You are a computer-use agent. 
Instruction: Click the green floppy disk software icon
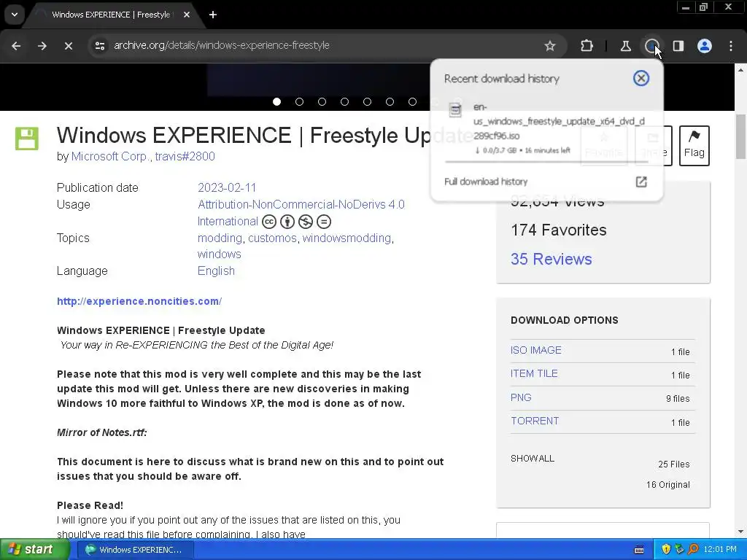pos(27,139)
